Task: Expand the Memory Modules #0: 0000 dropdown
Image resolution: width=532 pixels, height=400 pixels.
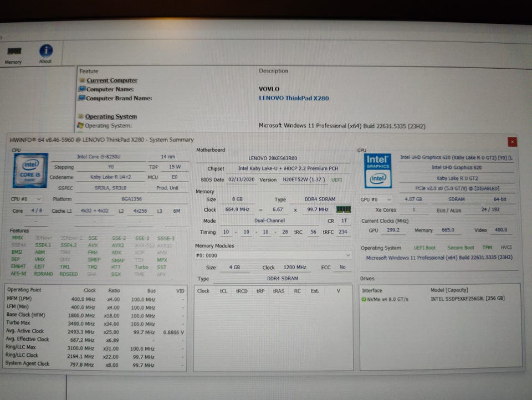Action: [273, 255]
